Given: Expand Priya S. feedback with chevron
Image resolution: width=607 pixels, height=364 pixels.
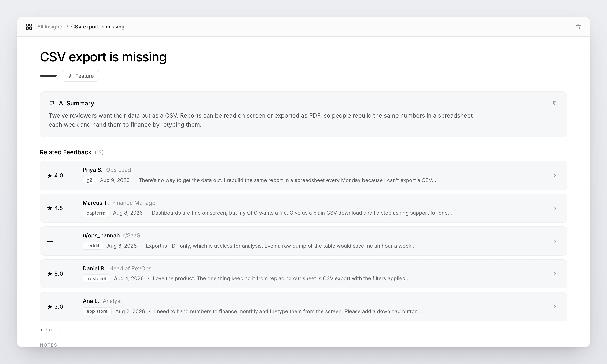Looking at the screenshot, I should (x=555, y=175).
